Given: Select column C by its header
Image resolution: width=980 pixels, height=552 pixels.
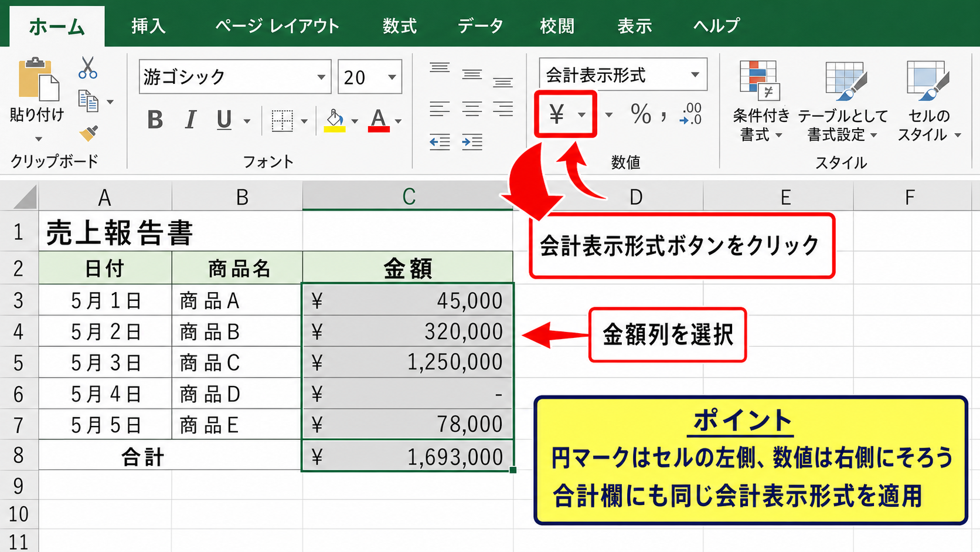Looking at the screenshot, I should (408, 197).
